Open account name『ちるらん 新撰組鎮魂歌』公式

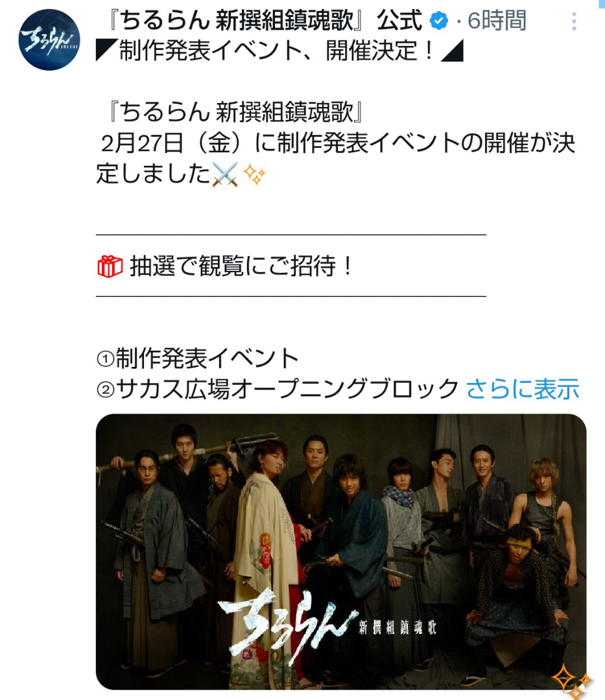click(x=264, y=21)
